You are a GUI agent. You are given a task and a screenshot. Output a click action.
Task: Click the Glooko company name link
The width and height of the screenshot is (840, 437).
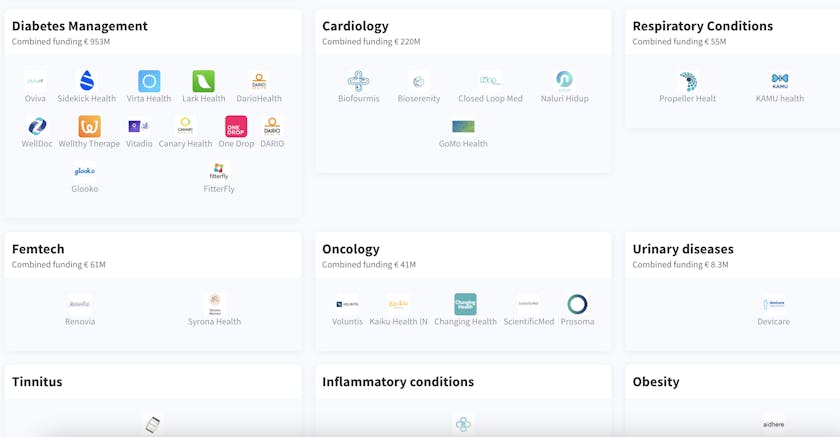tap(85, 189)
